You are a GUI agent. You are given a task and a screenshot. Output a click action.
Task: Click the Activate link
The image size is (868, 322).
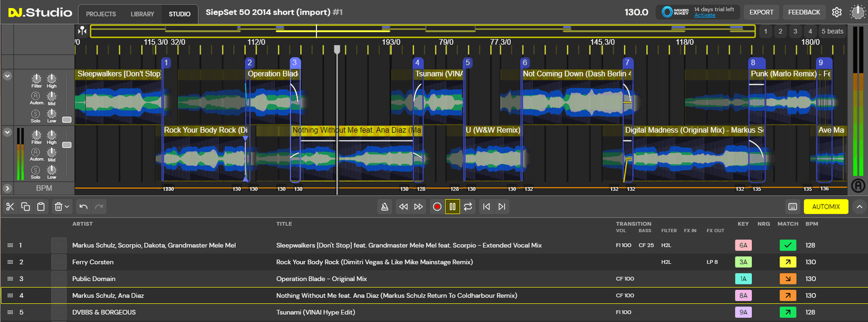click(705, 15)
